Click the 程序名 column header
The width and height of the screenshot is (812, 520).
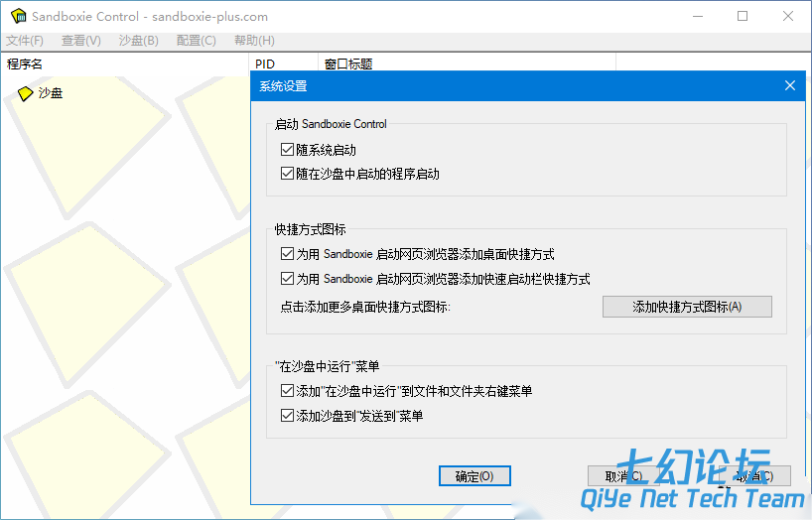(124, 65)
